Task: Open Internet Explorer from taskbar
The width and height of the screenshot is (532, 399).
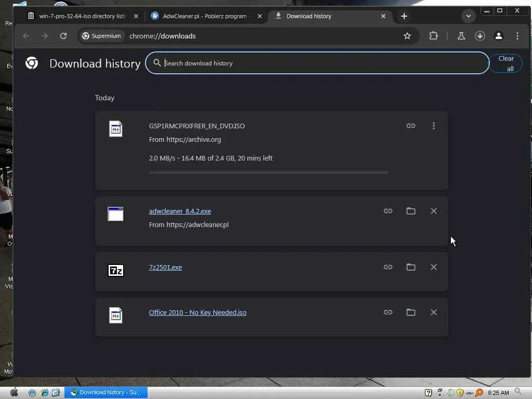Action: pos(45,393)
